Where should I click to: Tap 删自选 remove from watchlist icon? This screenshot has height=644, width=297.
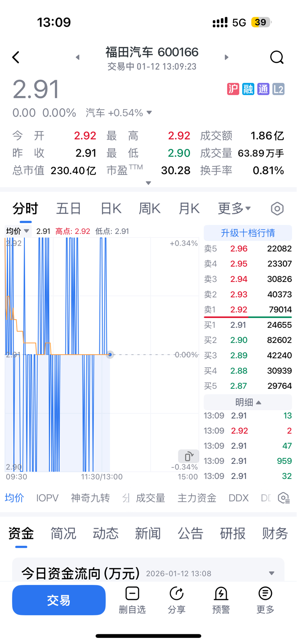tap(132, 601)
